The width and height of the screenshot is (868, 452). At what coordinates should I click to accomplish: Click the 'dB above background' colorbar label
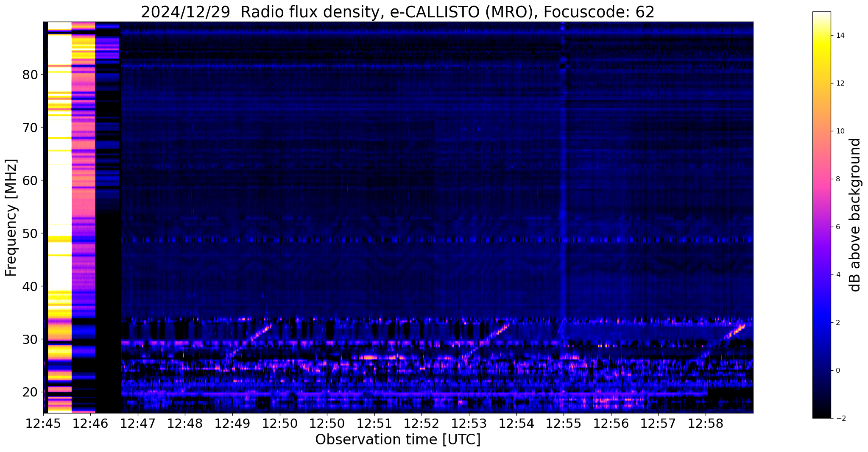click(x=855, y=215)
